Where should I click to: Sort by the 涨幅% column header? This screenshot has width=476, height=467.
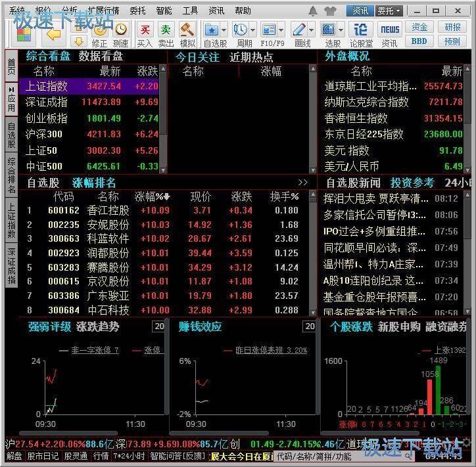point(152,197)
